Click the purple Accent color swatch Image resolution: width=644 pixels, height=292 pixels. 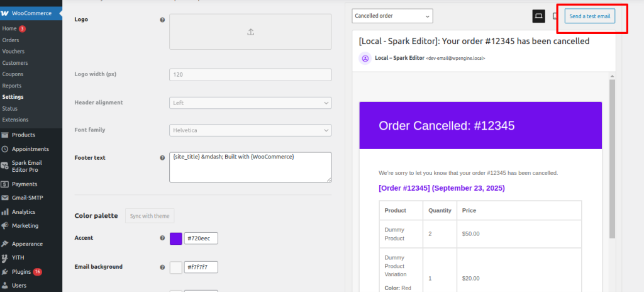coord(176,239)
